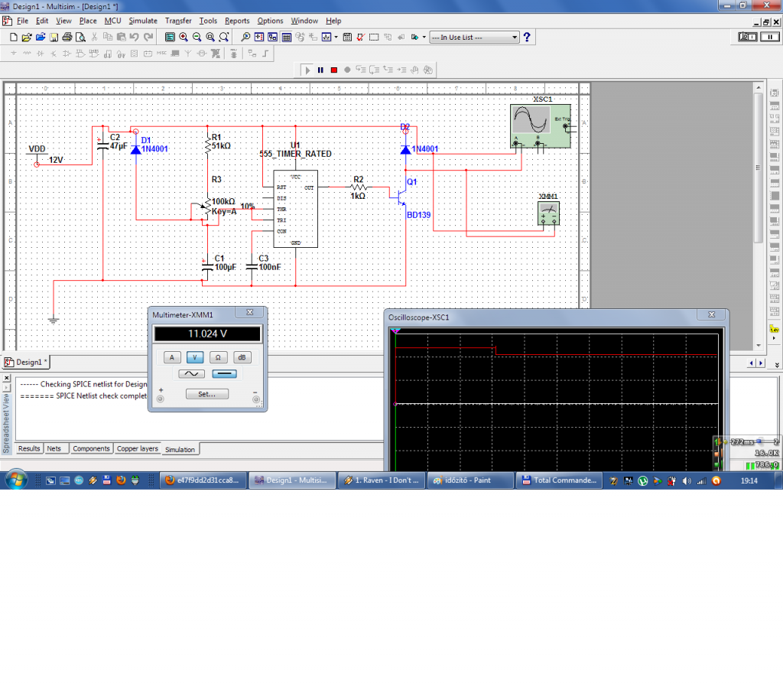The image size is (783, 700).
Task: Switch to the Copper layers tab
Action: [138, 448]
